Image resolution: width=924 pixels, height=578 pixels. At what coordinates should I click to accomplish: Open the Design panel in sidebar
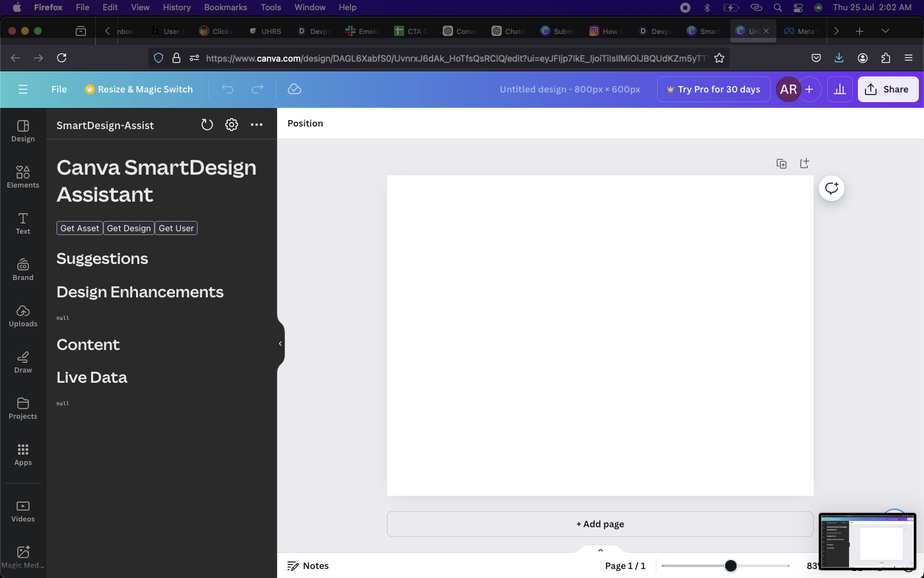[x=23, y=131]
